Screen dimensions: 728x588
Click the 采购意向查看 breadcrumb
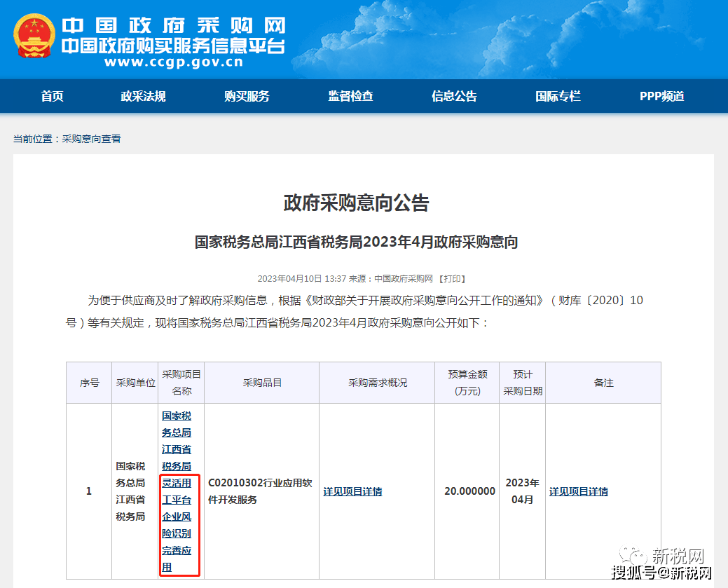click(x=92, y=139)
